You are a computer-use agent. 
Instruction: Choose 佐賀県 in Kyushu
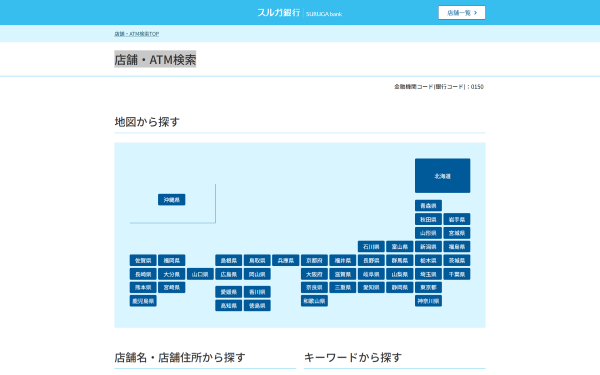click(x=143, y=261)
